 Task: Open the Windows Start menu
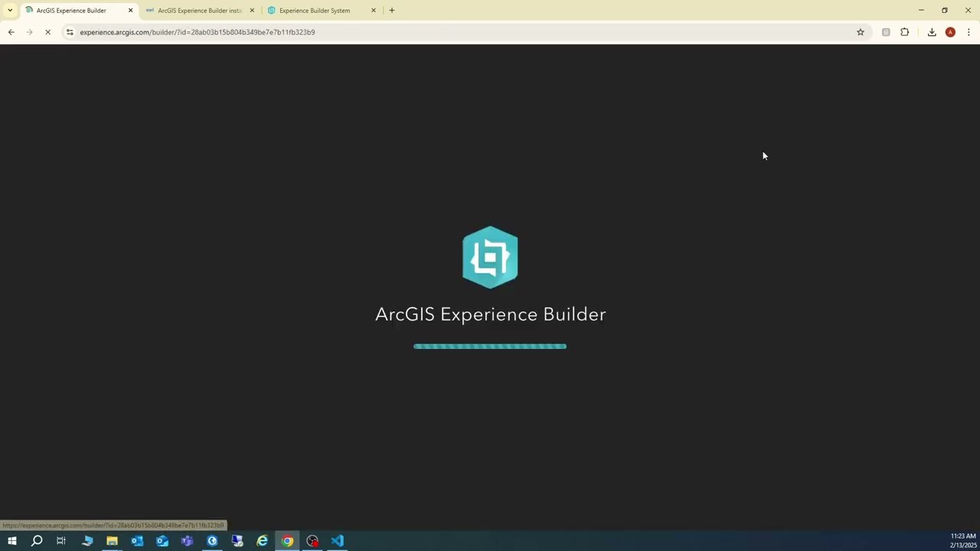pos(12,541)
